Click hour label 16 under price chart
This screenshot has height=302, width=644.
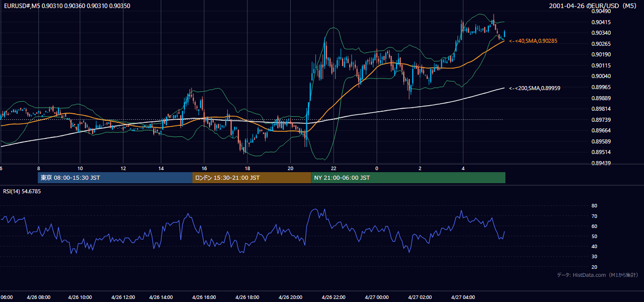(x=204, y=168)
